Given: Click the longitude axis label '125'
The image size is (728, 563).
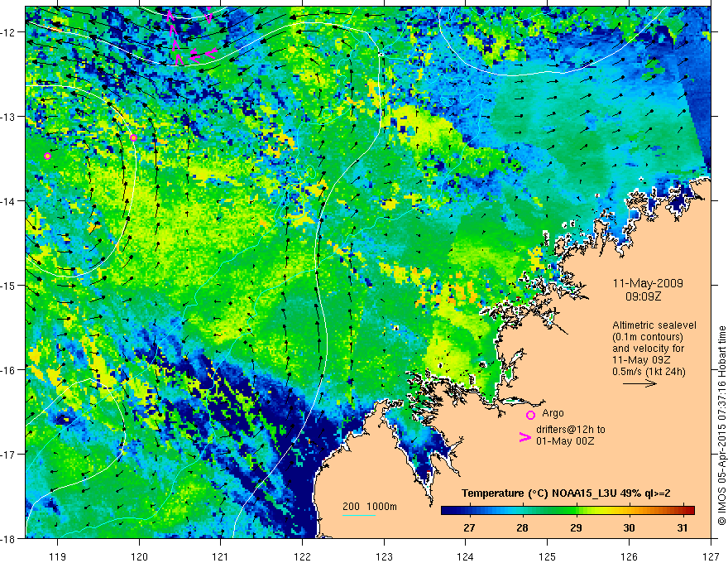Looking at the screenshot, I should click(548, 556).
